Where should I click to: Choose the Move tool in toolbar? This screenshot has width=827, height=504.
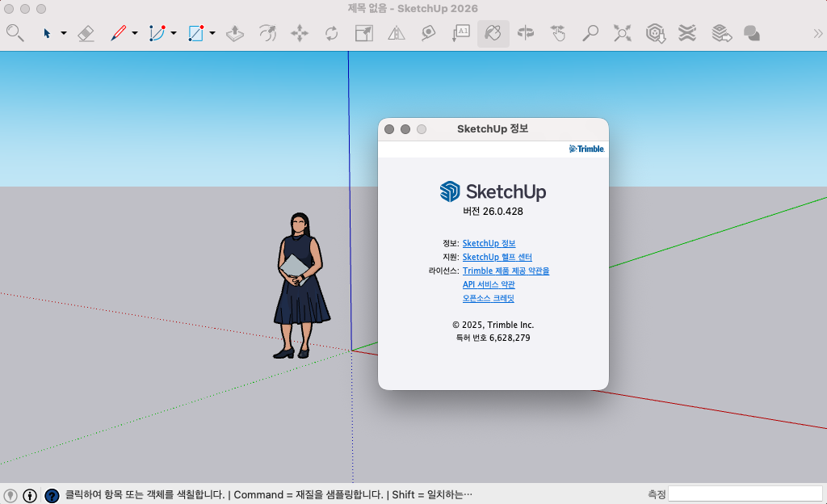300,33
